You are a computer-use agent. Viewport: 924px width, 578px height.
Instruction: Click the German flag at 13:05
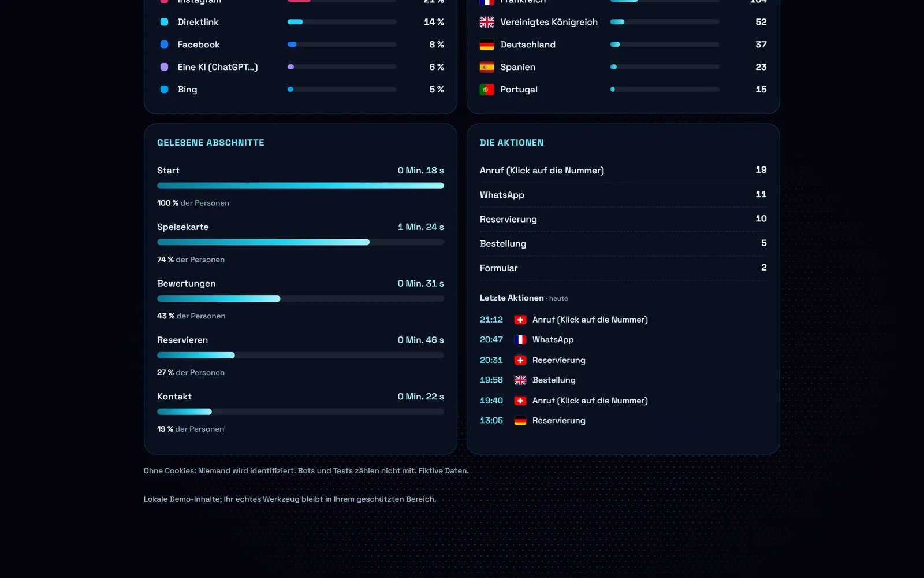click(520, 421)
